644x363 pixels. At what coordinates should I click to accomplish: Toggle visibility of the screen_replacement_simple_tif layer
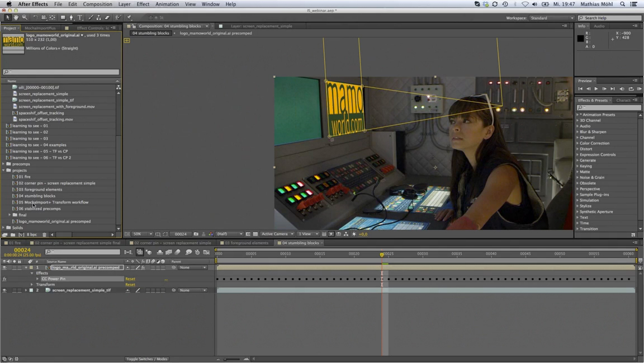(x=4, y=290)
